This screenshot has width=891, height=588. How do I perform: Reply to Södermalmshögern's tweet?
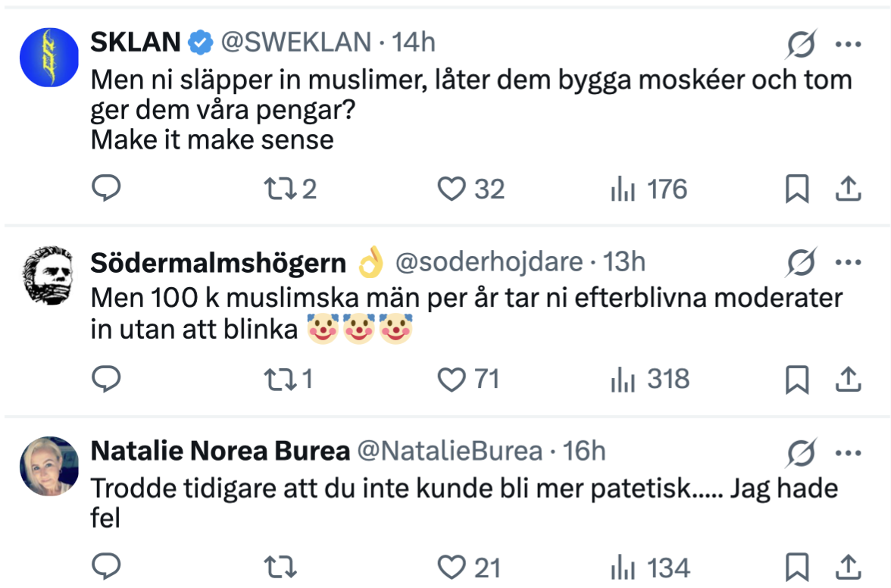[x=107, y=379]
